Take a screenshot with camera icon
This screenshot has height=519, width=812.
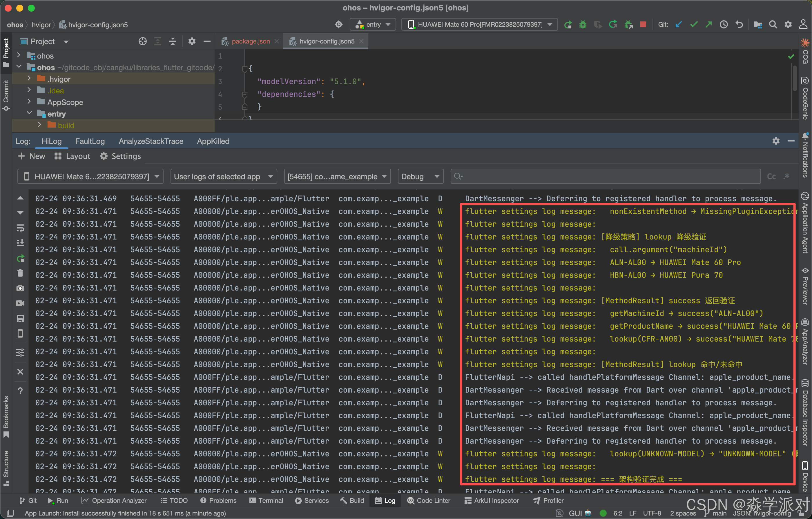(x=20, y=288)
